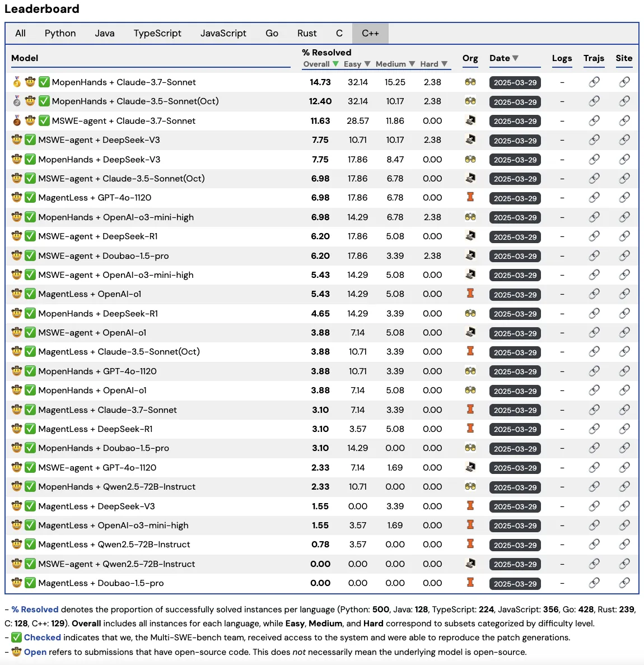Switch to the Python tab
This screenshot has height=665, width=644.
(x=60, y=33)
